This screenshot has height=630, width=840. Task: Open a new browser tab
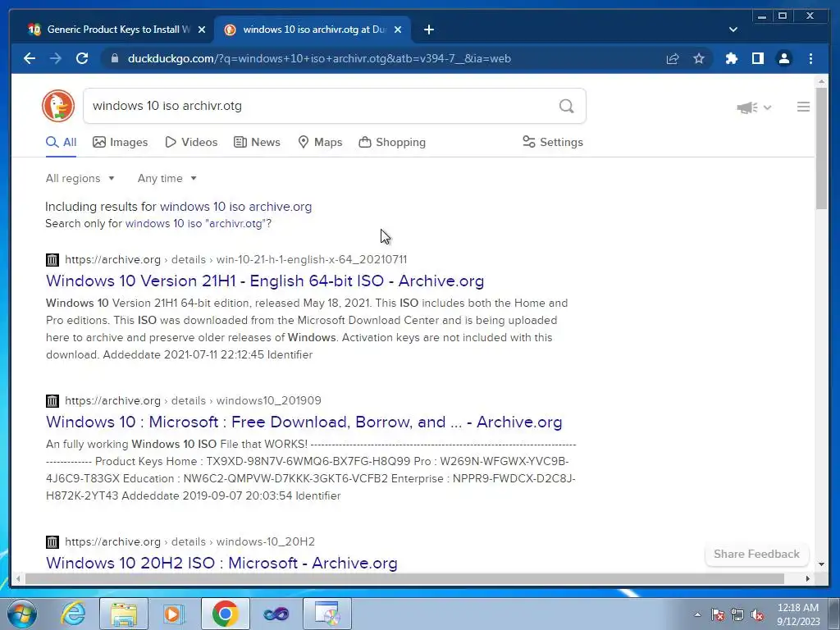(x=428, y=30)
